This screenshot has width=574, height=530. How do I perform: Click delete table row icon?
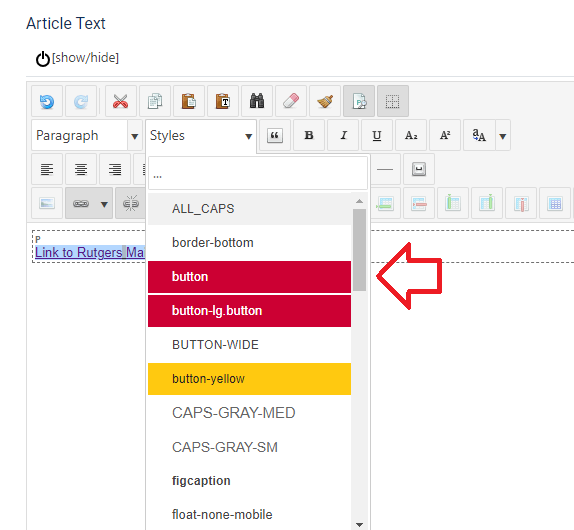(419, 203)
